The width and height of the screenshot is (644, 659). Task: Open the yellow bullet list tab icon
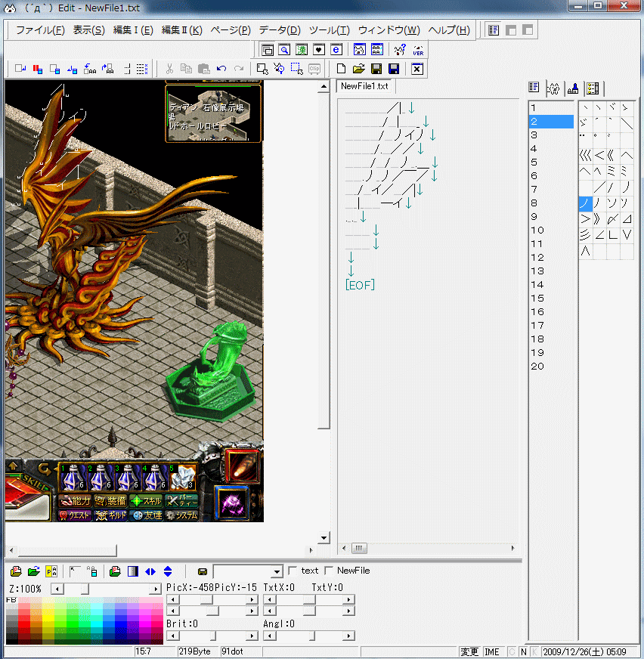[593, 88]
